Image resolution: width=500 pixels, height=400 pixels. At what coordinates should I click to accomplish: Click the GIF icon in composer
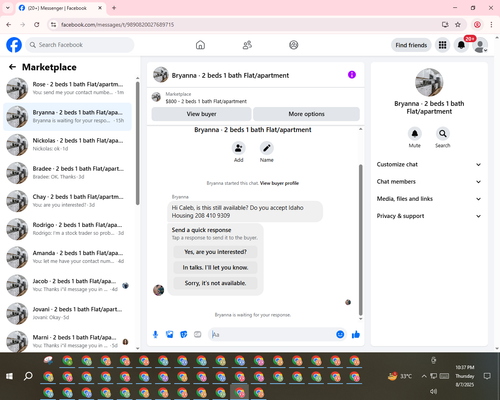[198, 334]
